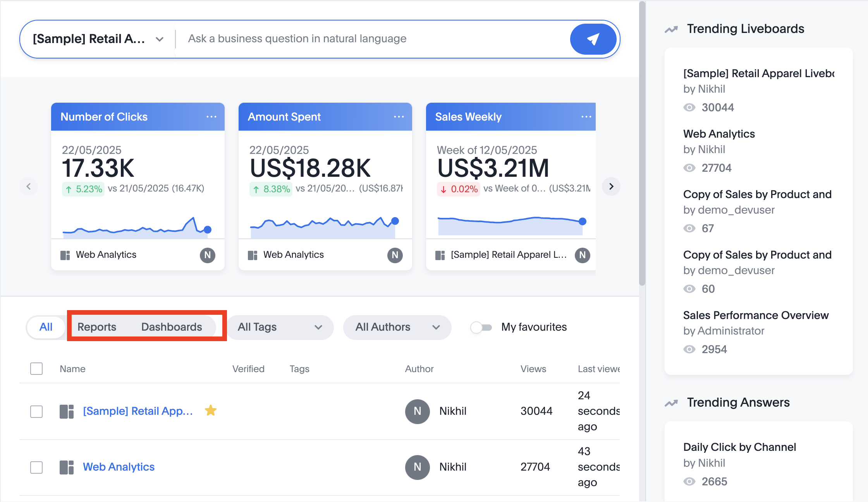Tick the checkbox for the Web Analytics row
Screen dimensions: 868x502
(x=36, y=467)
